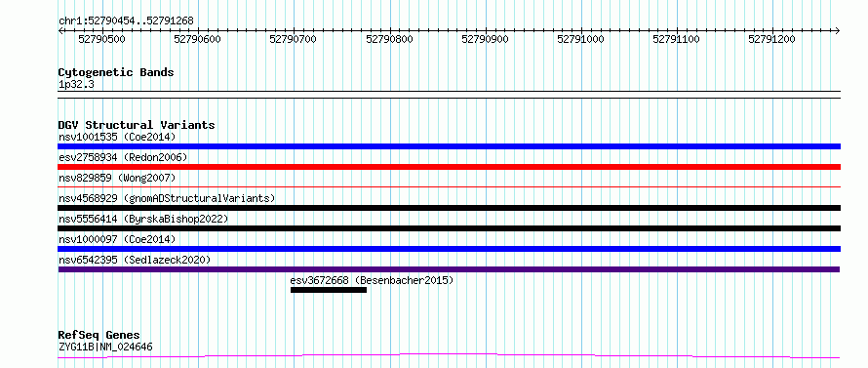Image resolution: width=868 pixels, height=368 pixels.
Task: Click the 52791200 ruler tick label
Action: pos(771,39)
